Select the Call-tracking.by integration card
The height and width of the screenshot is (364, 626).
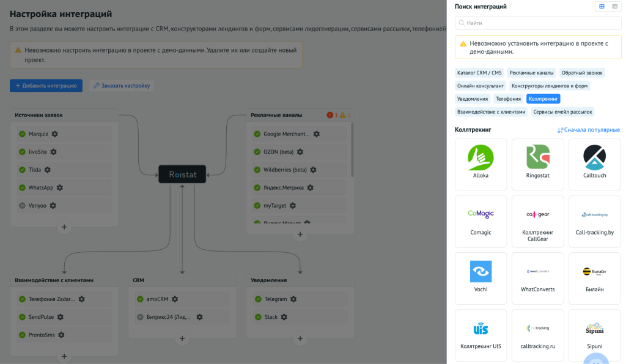coord(594,222)
